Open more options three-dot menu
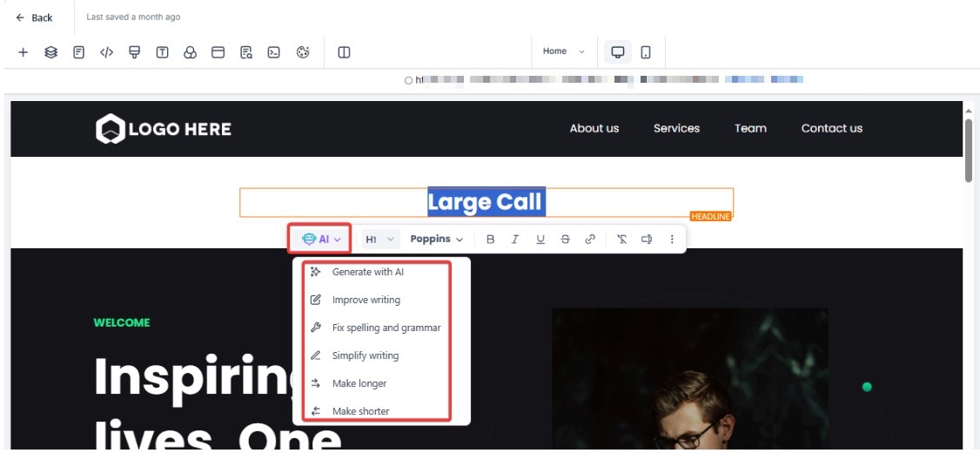Viewport: 980px width, 453px height. (672, 239)
